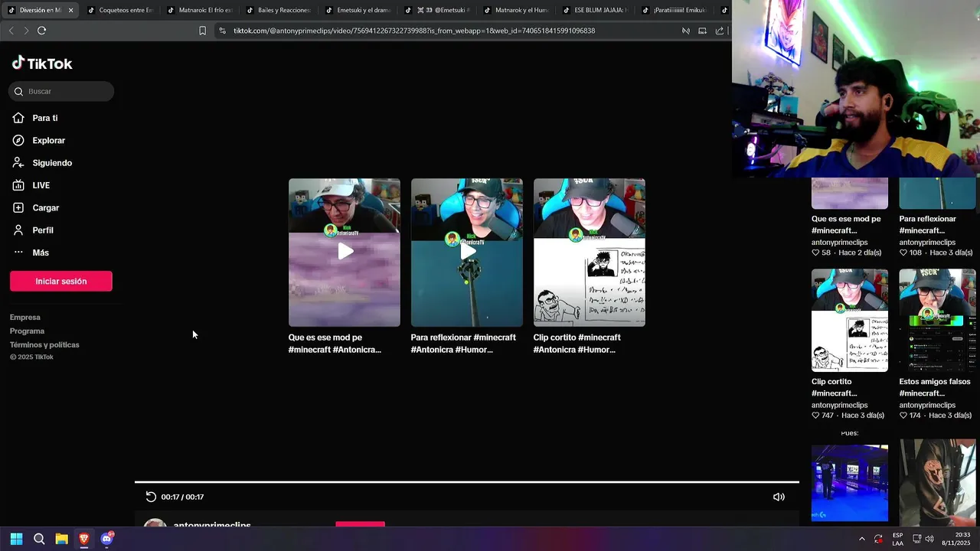980x551 pixels.
Task: Switch to the 'ESE BLUM JAJAJA' tab
Action: (596, 10)
